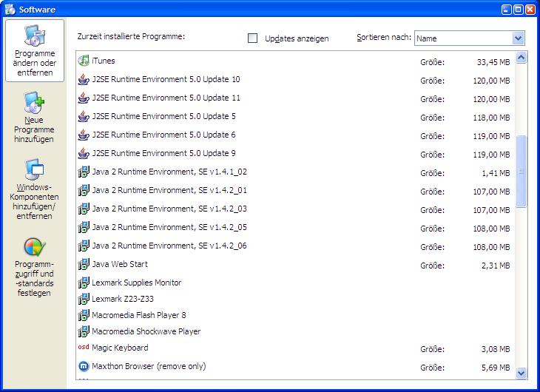Close the Software window
Image resolution: width=540 pixels, height=392 pixels.
click(x=530, y=10)
